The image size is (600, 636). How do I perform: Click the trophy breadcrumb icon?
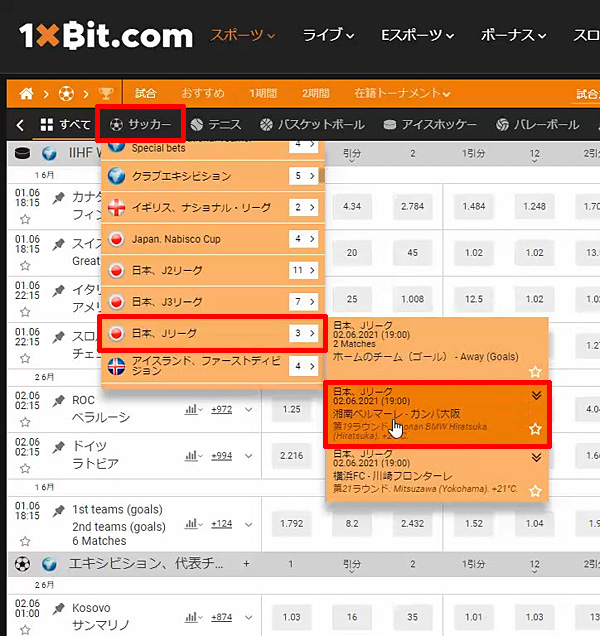[x=106, y=94]
